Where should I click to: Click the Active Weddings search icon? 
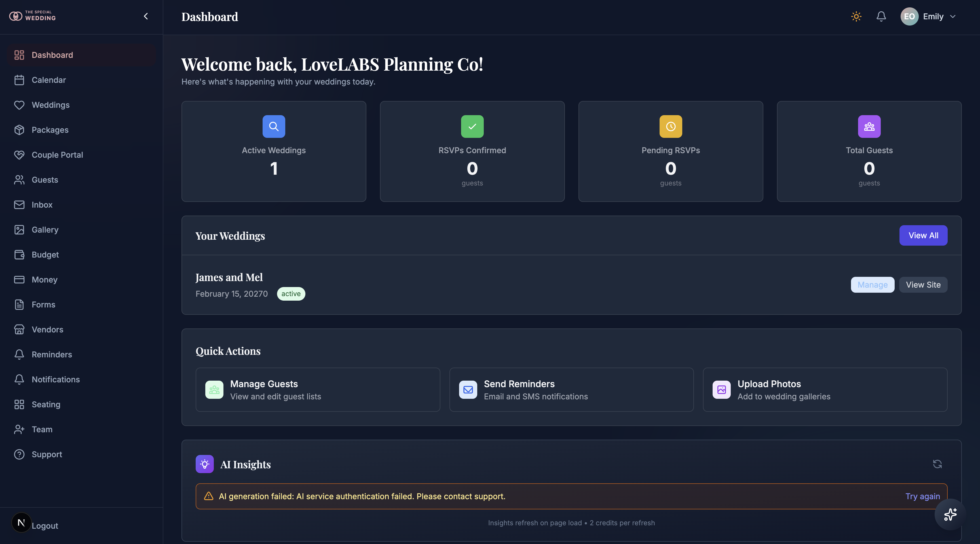(x=274, y=126)
